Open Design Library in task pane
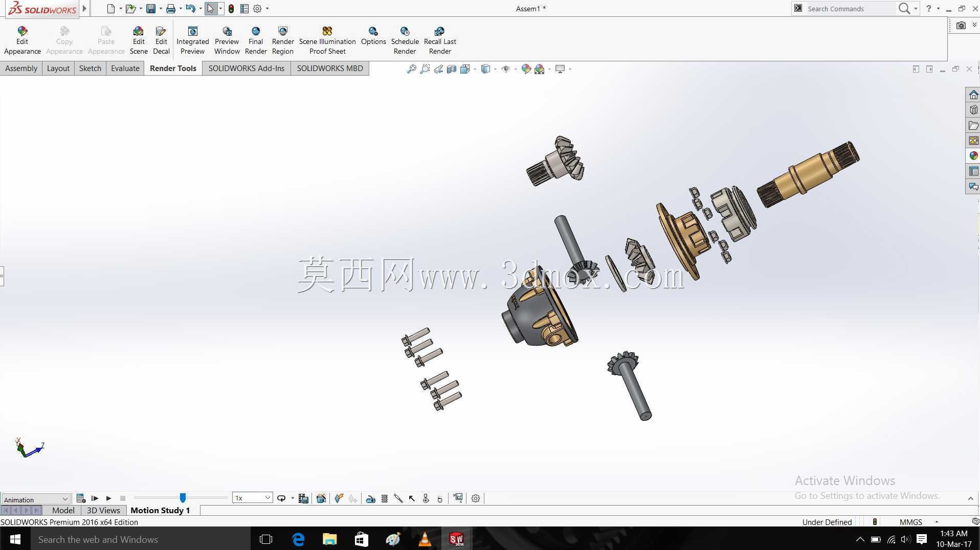The image size is (980, 550). (x=973, y=110)
